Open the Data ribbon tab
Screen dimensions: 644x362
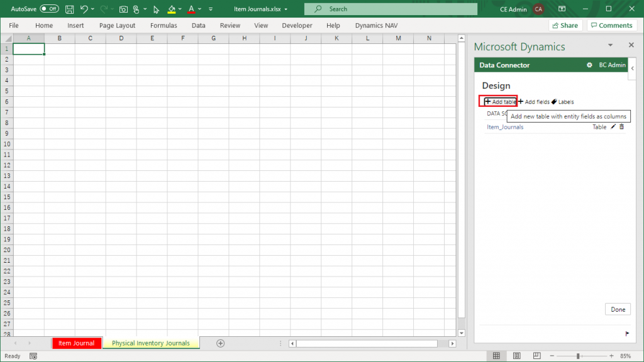click(198, 25)
